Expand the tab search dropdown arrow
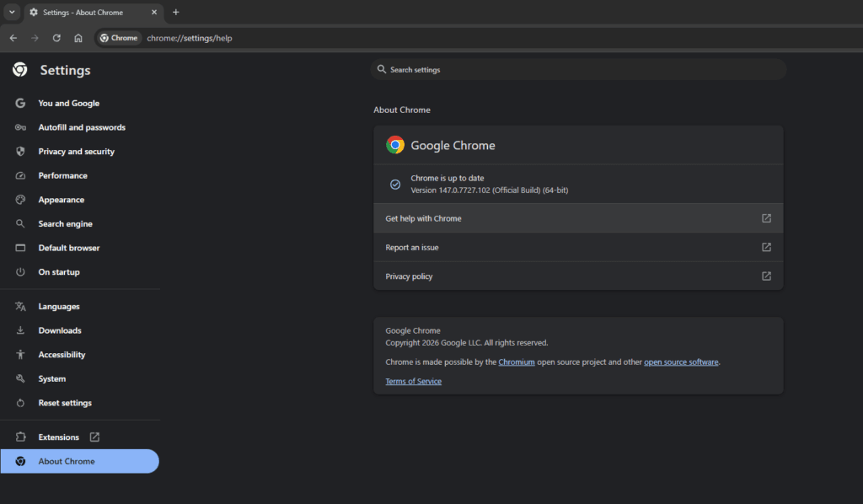Viewport: 863px width, 504px height. tap(12, 13)
